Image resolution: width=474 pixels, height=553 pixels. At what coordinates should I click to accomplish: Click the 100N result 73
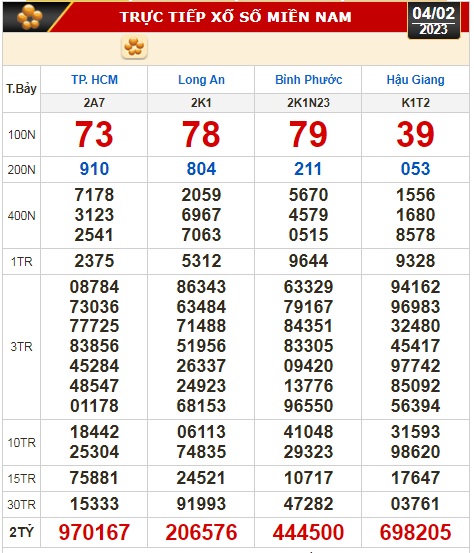coord(94,134)
